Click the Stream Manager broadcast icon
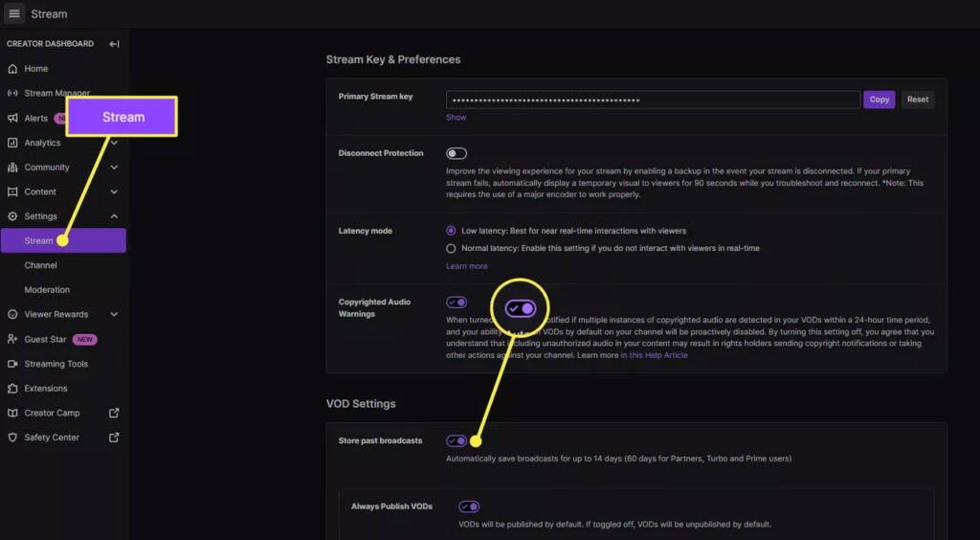 [12, 93]
